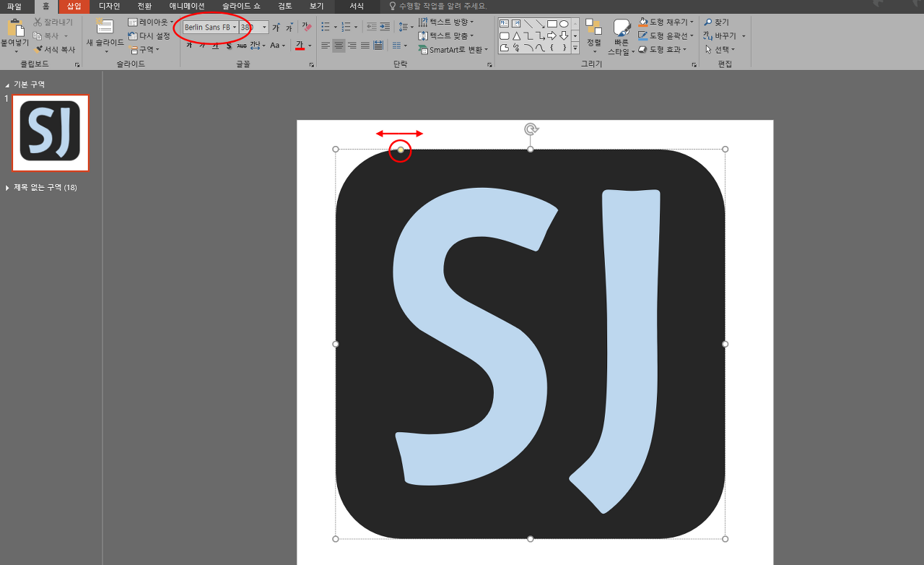Open the Section (구역) dropdown
This screenshot has height=565, width=924.
(x=144, y=49)
